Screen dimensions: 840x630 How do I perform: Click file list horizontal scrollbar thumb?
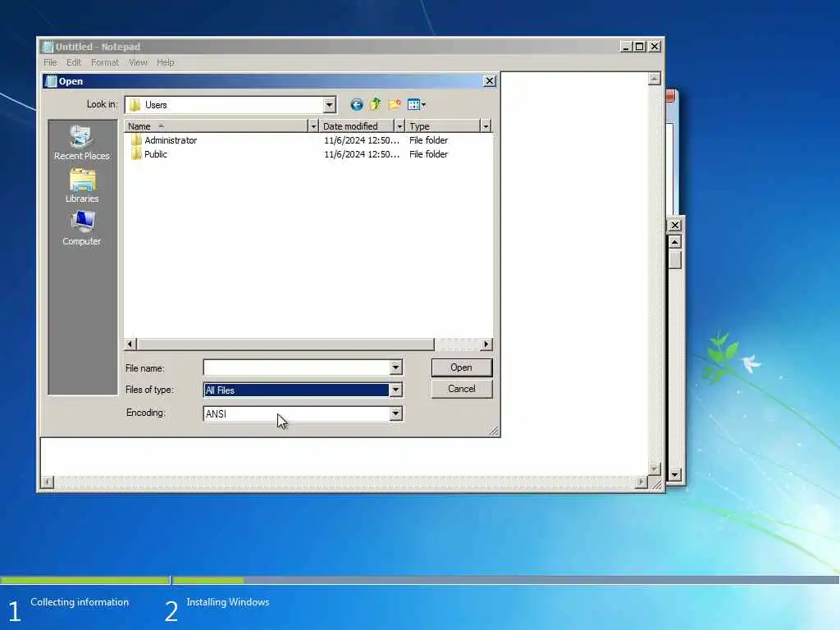(285, 344)
